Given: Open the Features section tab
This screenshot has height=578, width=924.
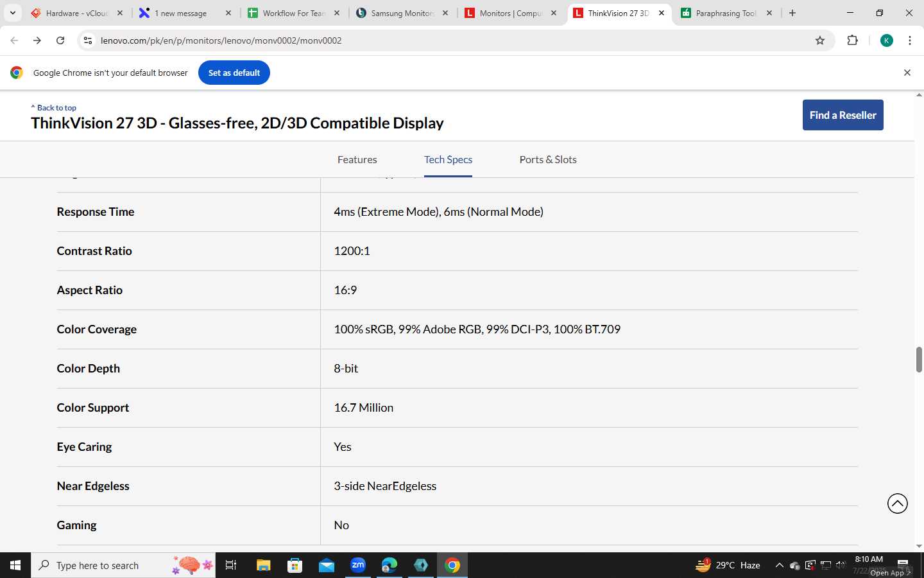Looking at the screenshot, I should (357, 159).
